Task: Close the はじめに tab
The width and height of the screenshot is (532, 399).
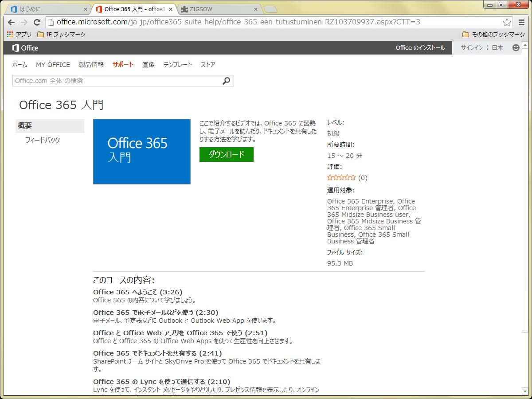Action: 86,9
